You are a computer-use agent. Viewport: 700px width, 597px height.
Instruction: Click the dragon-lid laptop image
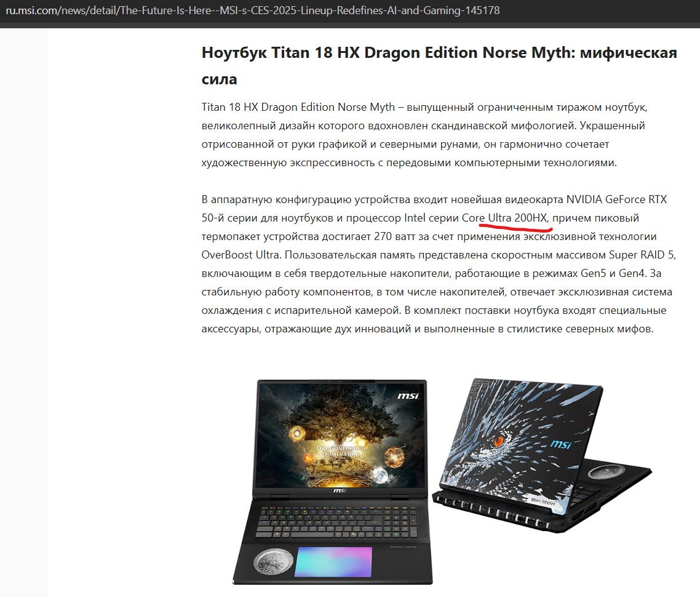pos(542,455)
